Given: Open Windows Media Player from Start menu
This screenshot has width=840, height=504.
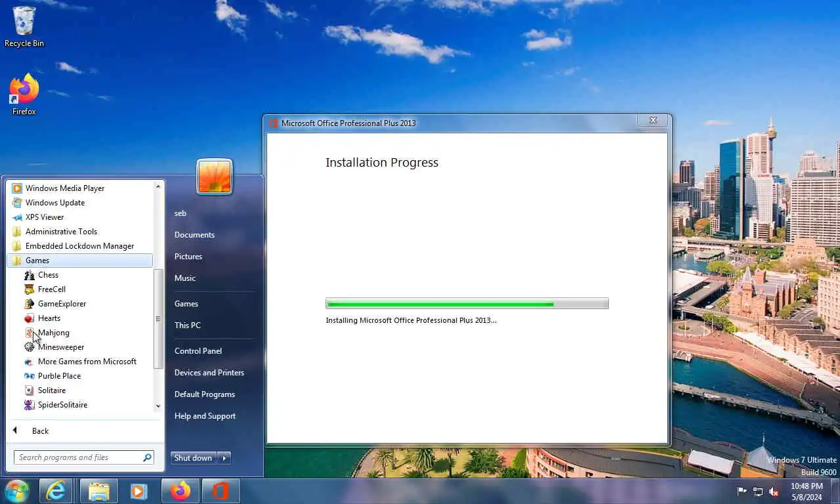Looking at the screenshot, I should click(64, 188).
